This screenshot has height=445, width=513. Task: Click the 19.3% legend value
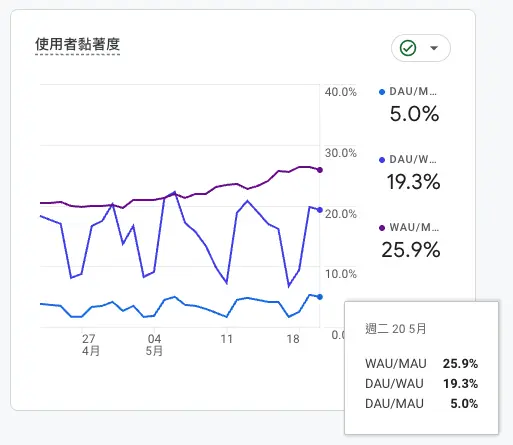[413, 182]
